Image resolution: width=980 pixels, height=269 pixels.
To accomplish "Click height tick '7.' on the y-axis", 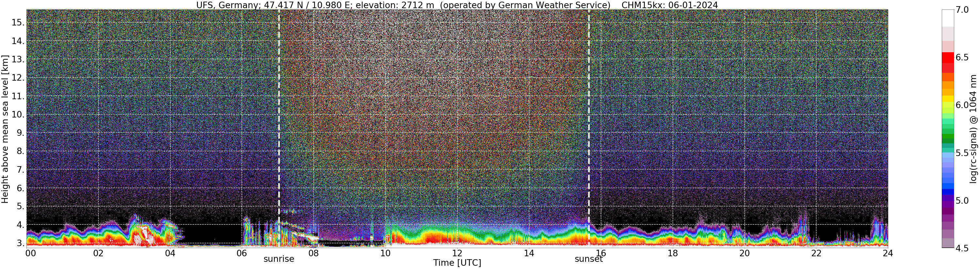I will 20,169.
